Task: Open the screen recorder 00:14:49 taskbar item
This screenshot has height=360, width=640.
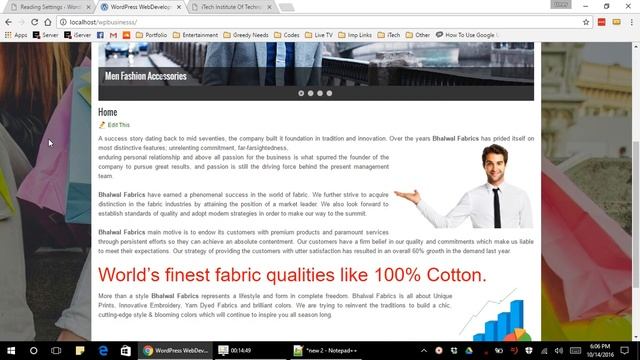Action: [x=250, y=351]
